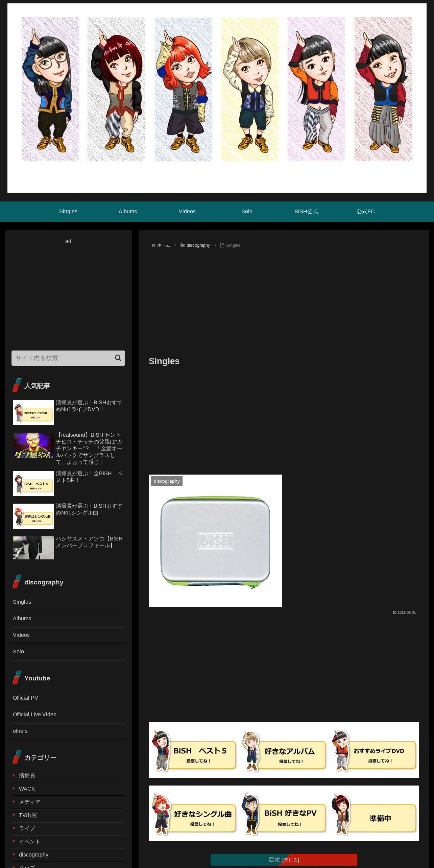Click the BiSH 好きなPV vote banner

point(284,814)
